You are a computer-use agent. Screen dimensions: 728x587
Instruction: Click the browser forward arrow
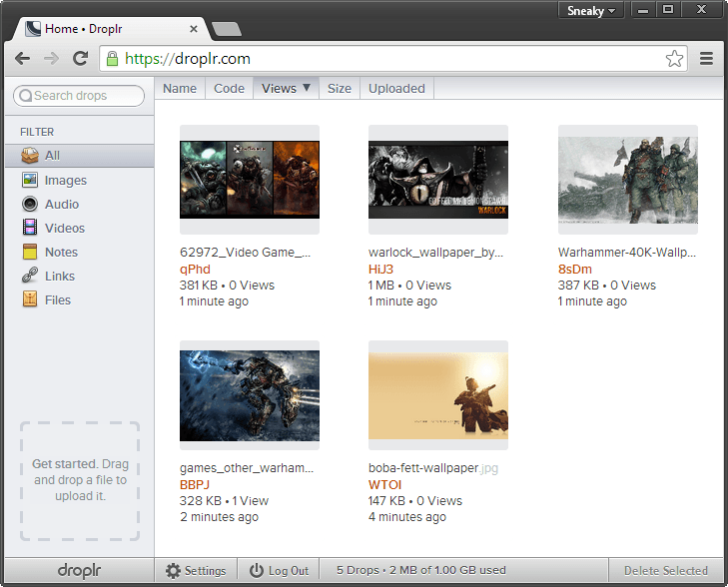[52, 59]
